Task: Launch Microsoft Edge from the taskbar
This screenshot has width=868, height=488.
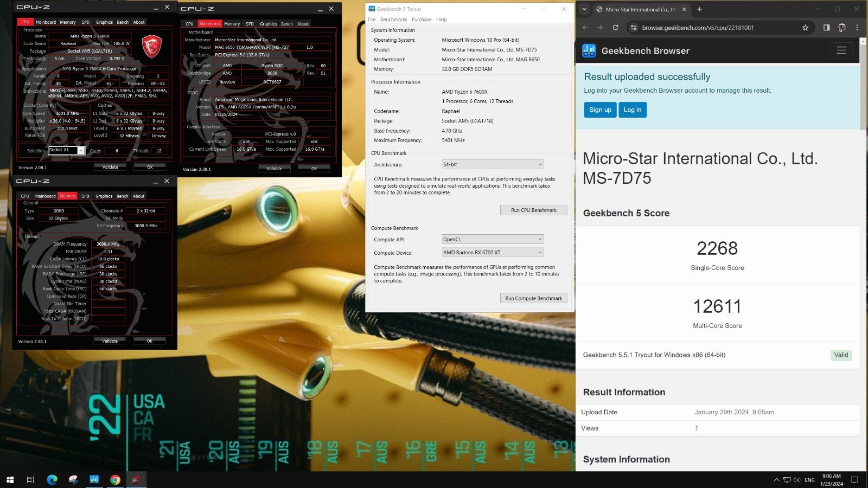Action: tap(52, 480)
